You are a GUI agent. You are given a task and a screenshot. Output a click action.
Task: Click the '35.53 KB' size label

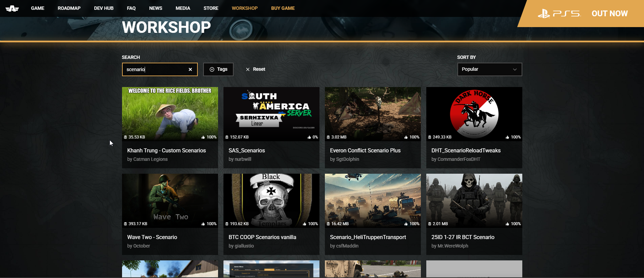pos(137,137)
